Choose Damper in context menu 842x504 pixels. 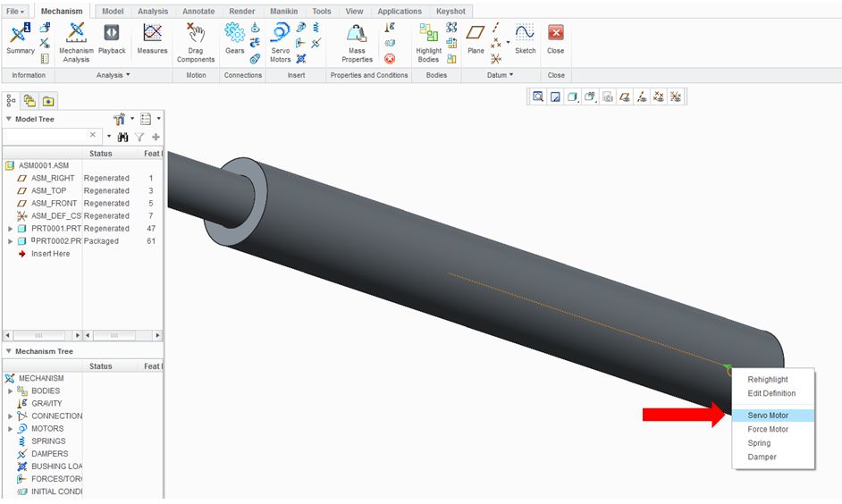coord(773,458)
